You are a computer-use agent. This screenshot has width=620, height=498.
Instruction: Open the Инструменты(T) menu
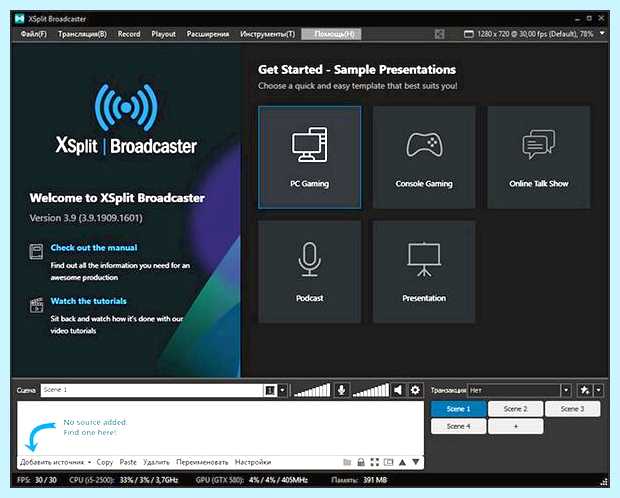[x=268, y=34]
